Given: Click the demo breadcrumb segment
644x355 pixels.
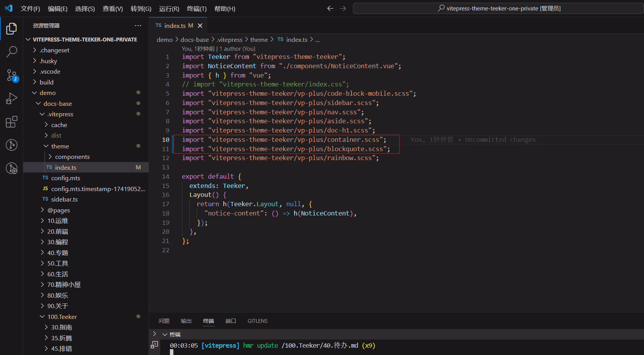Looking at the screenshot, I should (164, 40).
